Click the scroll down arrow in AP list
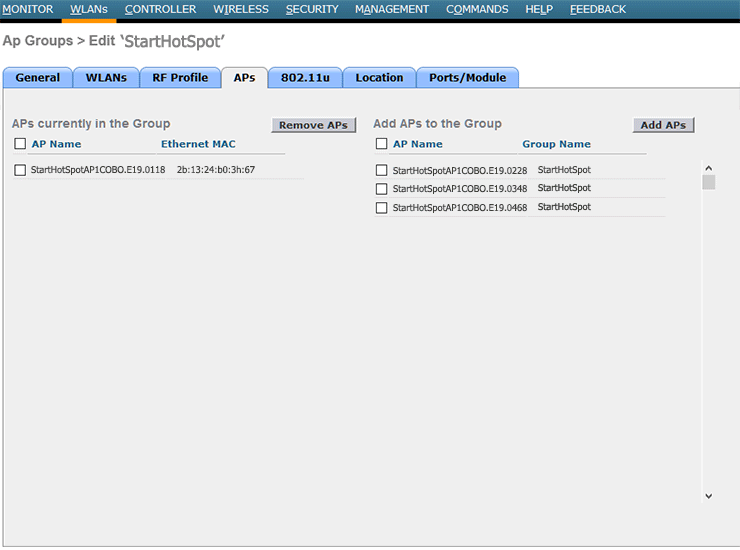Viewport: 740px width, 550px height. coord(708,495)
